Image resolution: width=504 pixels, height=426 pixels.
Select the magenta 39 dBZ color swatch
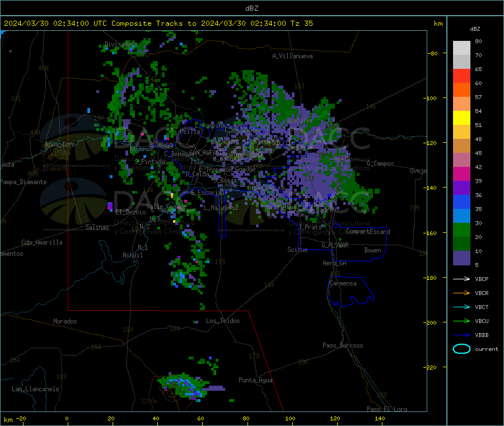click(461, 174)
